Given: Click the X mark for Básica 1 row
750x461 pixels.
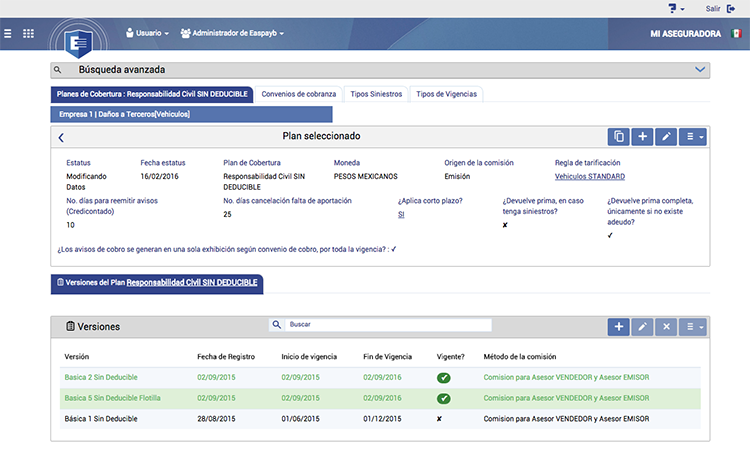Looking at the screenshot, I should coord(439,419).
